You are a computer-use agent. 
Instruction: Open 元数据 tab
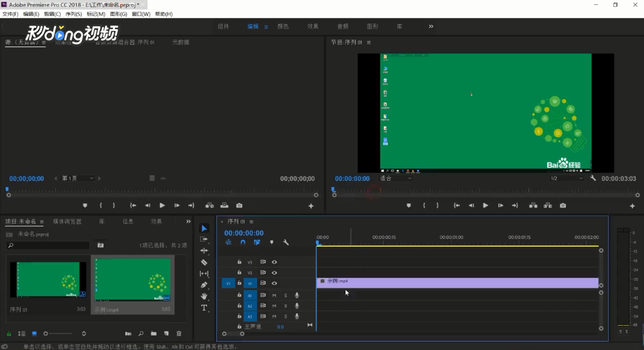tap(181, 42)
